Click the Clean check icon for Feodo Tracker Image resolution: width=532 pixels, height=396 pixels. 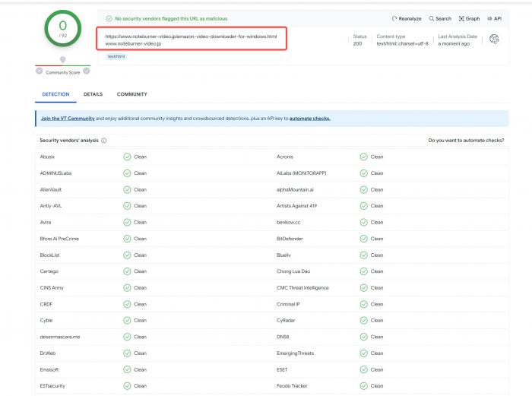(x=364, y=386)
